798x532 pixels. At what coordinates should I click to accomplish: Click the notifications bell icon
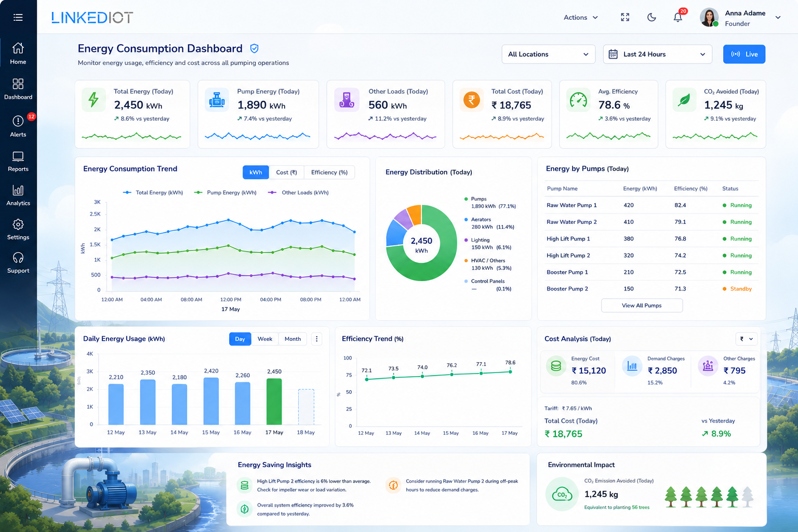pos(678,17)
